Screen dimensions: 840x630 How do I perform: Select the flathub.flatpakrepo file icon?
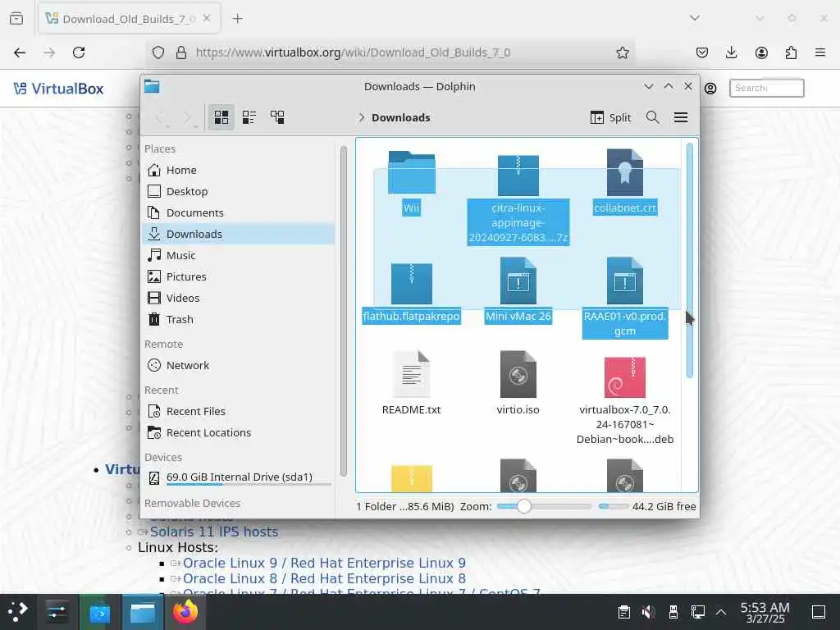click(x=412, y=284)
